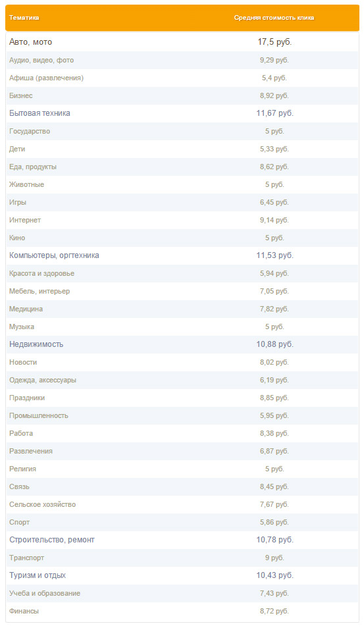The image size is (364, 628).
Task: Click the Недвижимость category name
Action: (x=36, y=344)
